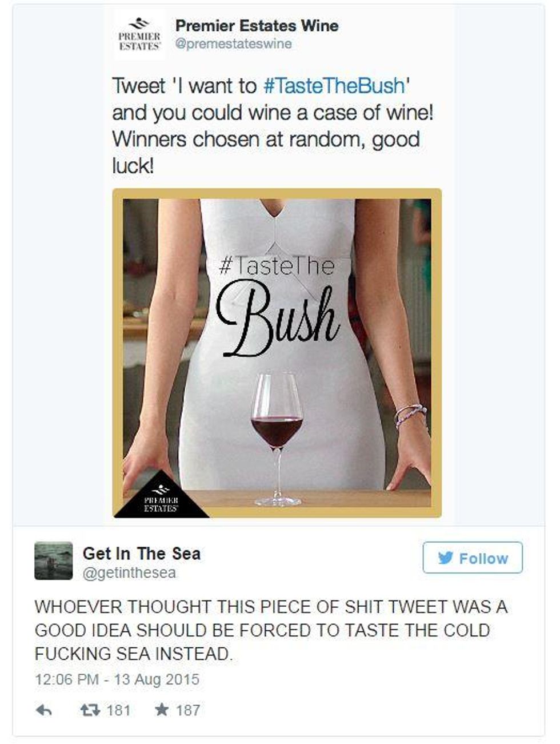This screenshot has width=560, height=744.
Task: Click the wine glass in the promo image
Action: click(277, 439)
